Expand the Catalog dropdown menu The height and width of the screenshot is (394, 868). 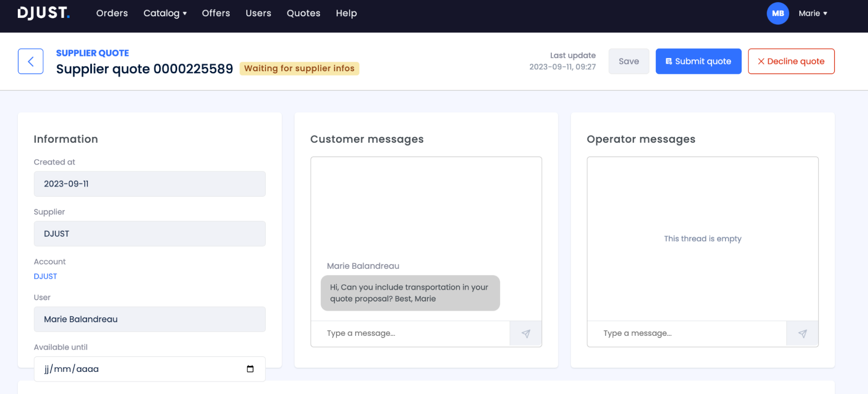pyautogui.click(x=165, y=13)
